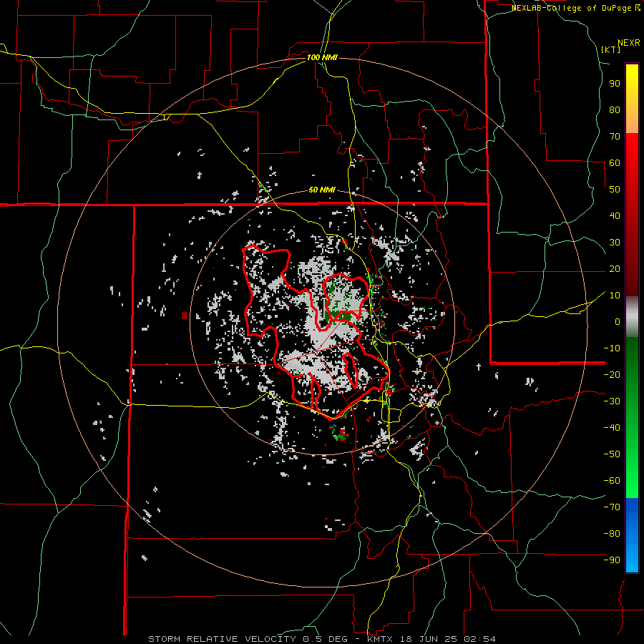The image size is (644, 644).
Task: Click the -50 scale value
Action: (x=613, y=454)
